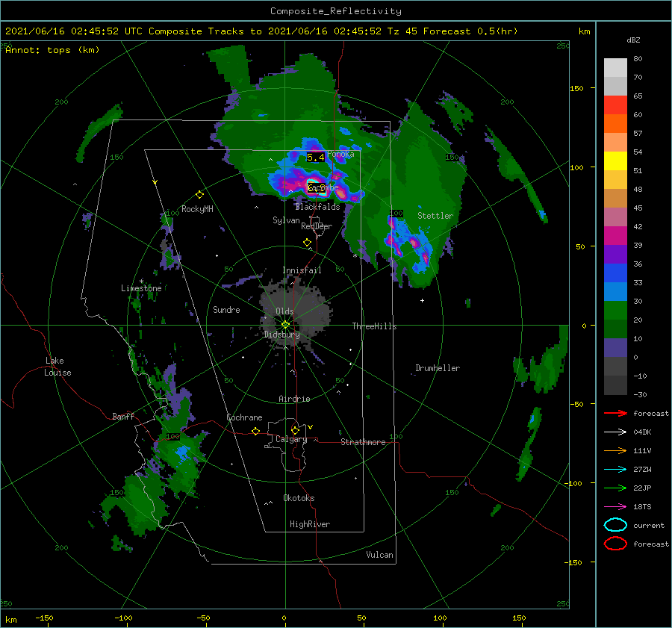The width and height of the screenshot is (672, 628).
Task: Click the Cochrane city label
Action: (x=244, y=417)
